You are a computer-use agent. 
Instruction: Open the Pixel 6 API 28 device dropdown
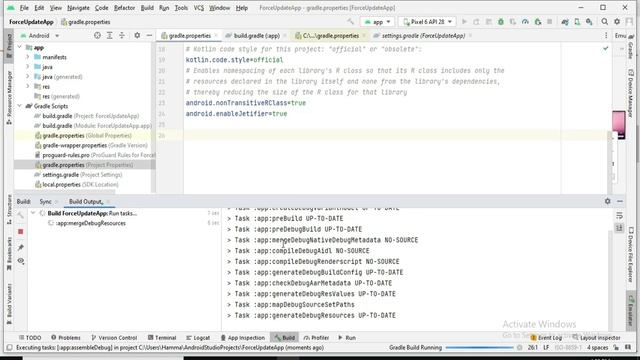(428, 22)
